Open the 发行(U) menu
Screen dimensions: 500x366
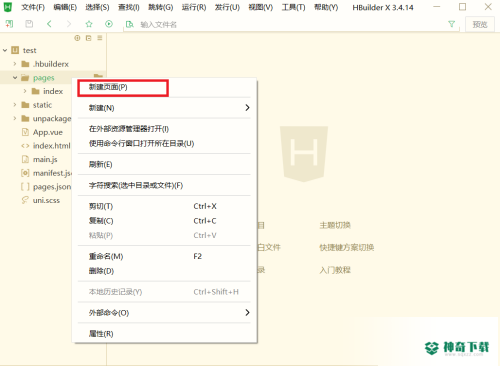(x=227, y=7)
